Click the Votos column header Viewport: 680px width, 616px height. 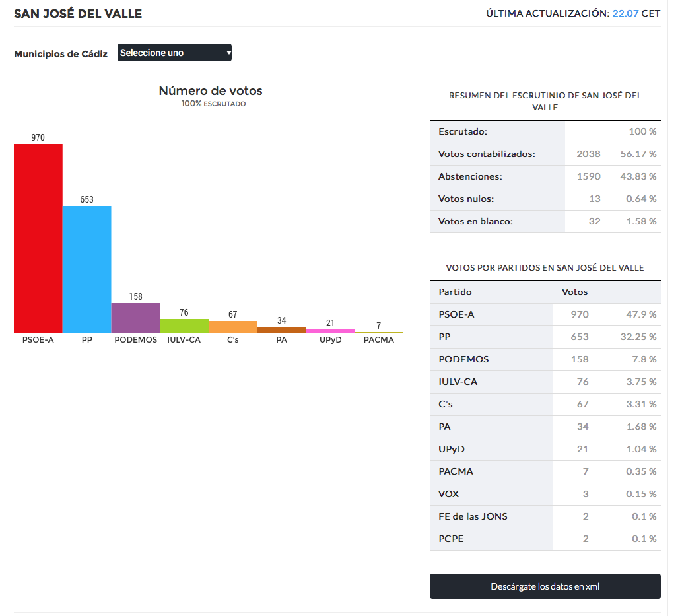click(x=574, y=292)
